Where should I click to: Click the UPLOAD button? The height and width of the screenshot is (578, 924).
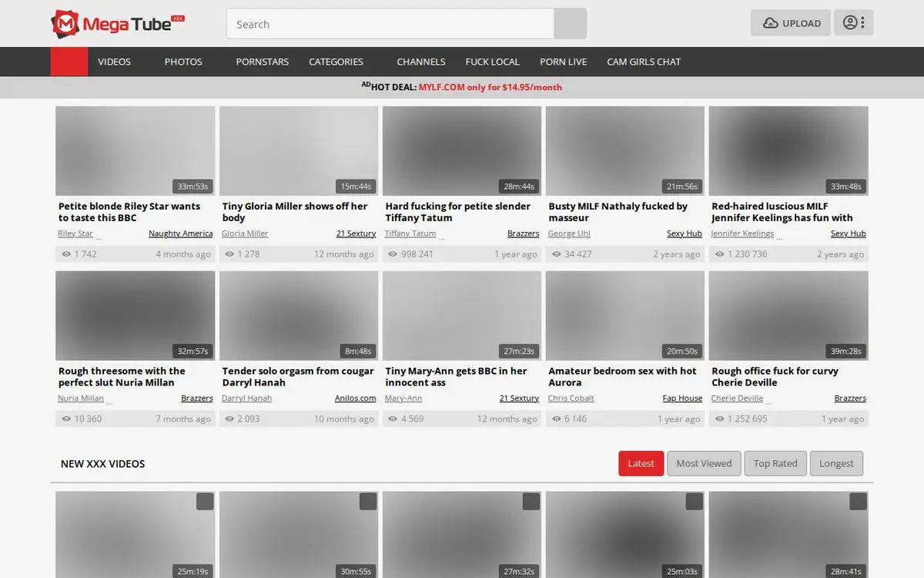[x=791, y=23]
